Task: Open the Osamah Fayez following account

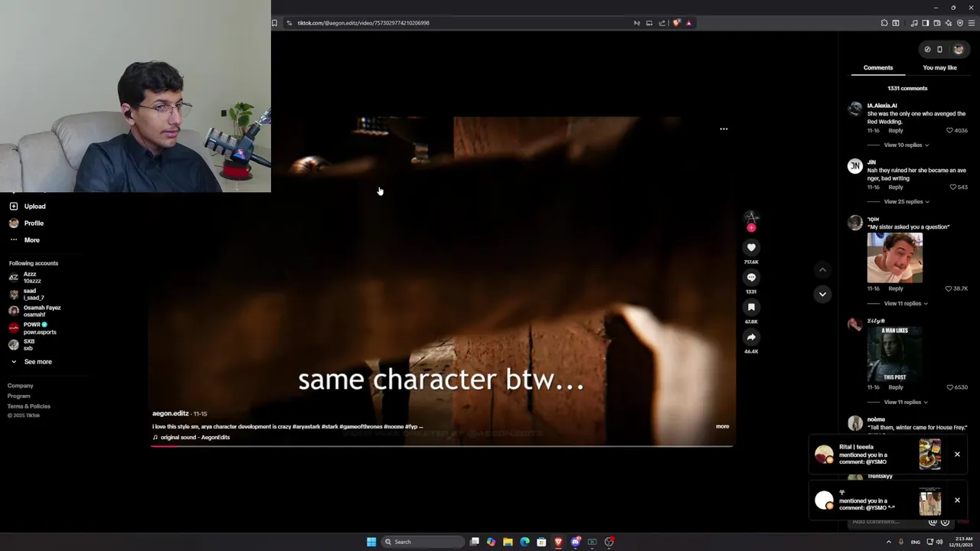Action: [34, 311]
